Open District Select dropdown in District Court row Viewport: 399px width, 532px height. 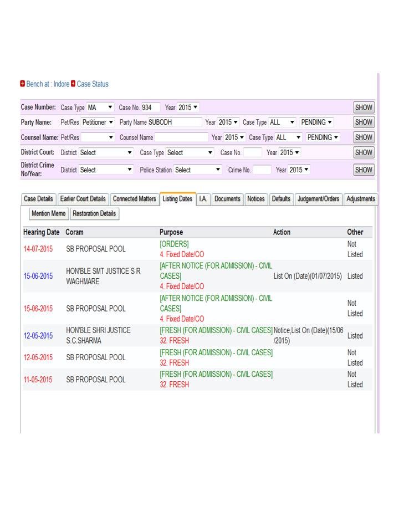tap(106, 152)
